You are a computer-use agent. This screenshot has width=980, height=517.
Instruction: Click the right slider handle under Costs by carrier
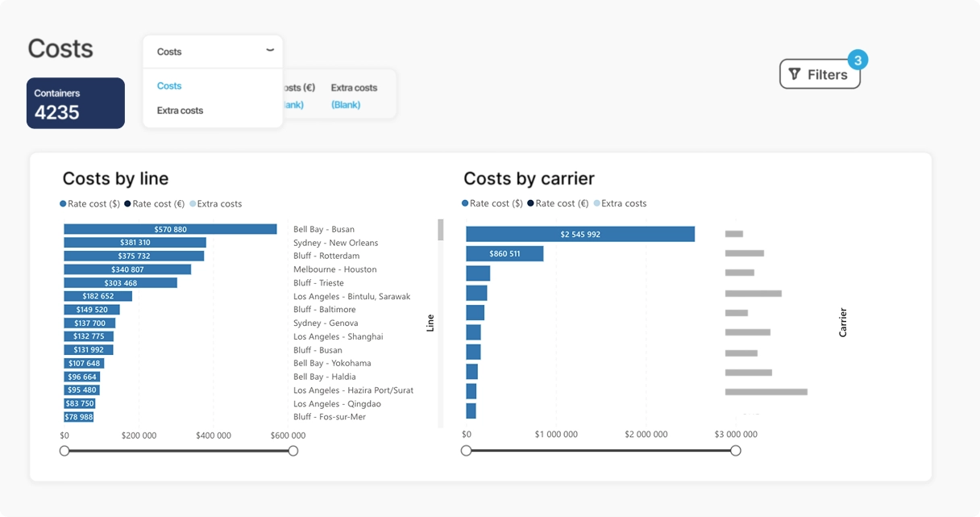tap(734, 451)
